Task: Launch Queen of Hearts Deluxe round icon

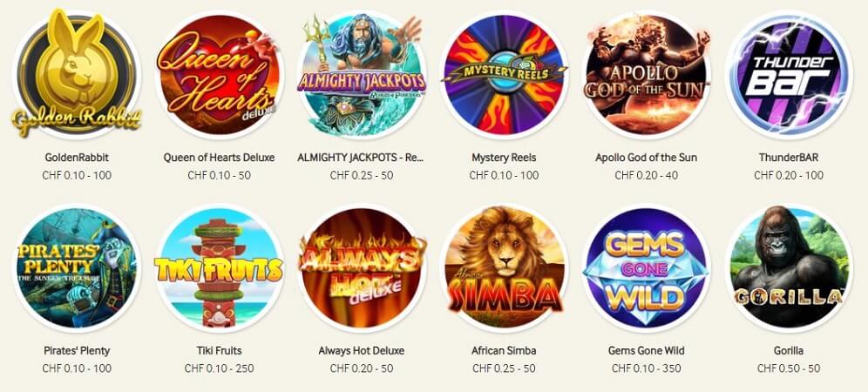Action: click(x=220, y=74)
